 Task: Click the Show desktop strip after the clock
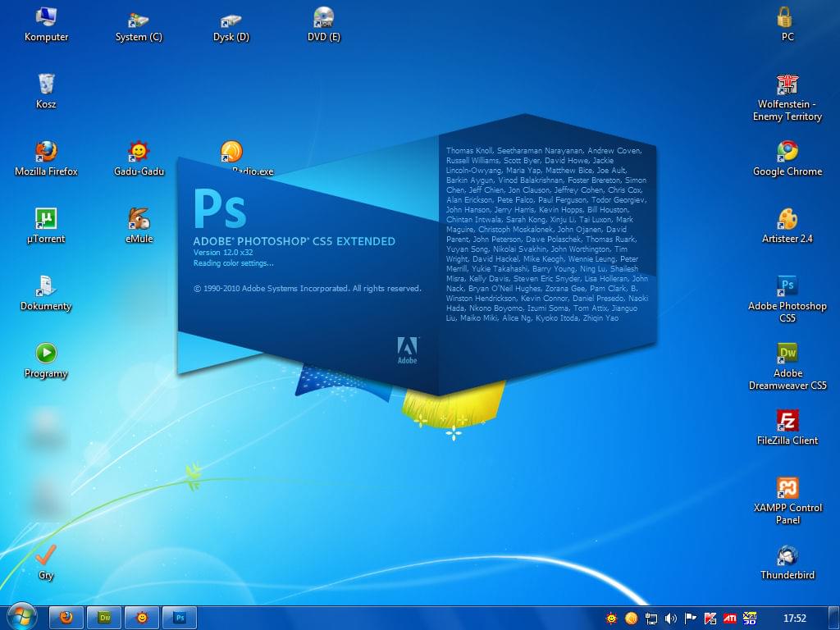point(834,619)
